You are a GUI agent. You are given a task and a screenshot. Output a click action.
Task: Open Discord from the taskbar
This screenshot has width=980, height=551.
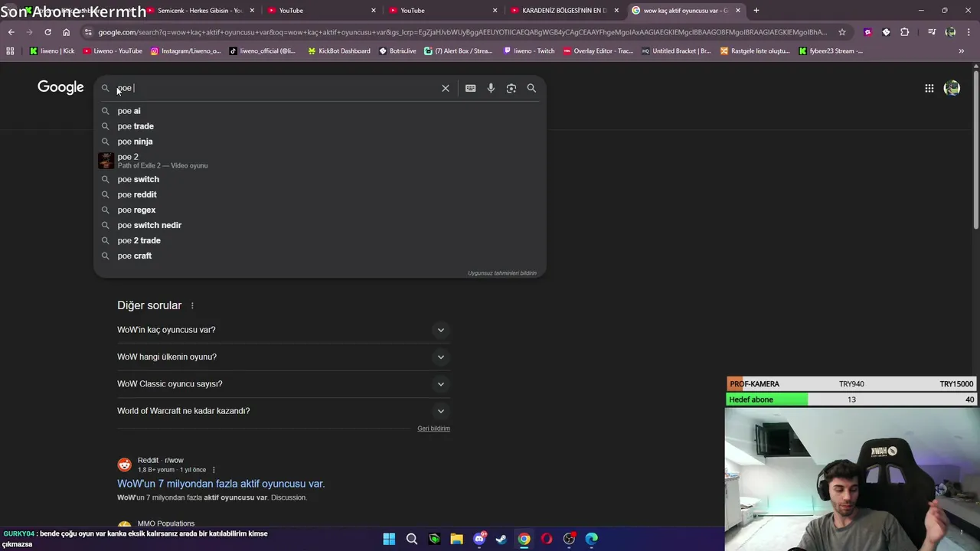point(479,539)
